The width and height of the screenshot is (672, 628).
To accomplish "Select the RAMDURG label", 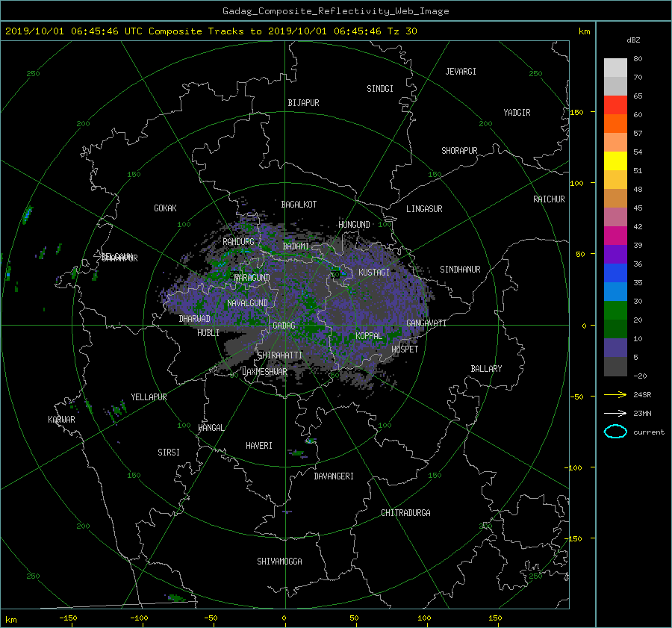I will coord(238,242).
